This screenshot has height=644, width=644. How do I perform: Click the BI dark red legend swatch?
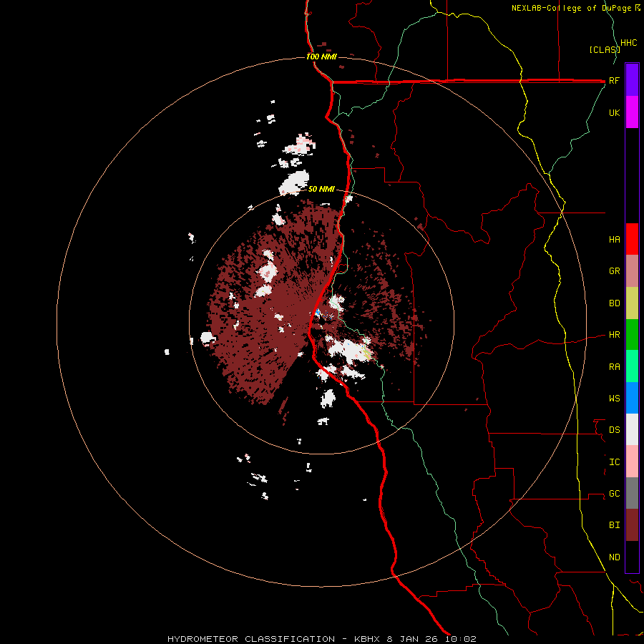[x=632, y=525]
